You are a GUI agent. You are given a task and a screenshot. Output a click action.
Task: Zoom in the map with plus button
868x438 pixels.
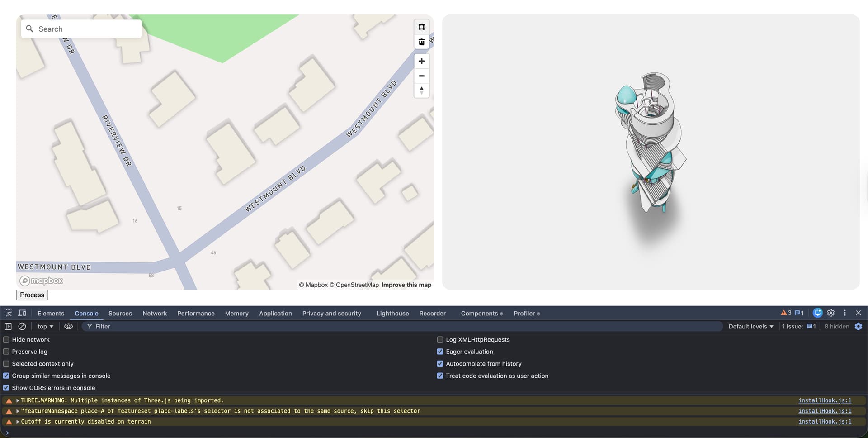(x=421, y=61)
